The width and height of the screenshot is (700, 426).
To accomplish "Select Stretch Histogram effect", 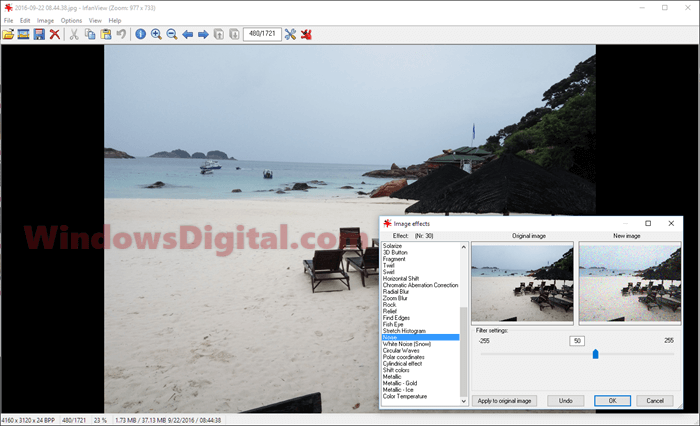I will 404,331.
